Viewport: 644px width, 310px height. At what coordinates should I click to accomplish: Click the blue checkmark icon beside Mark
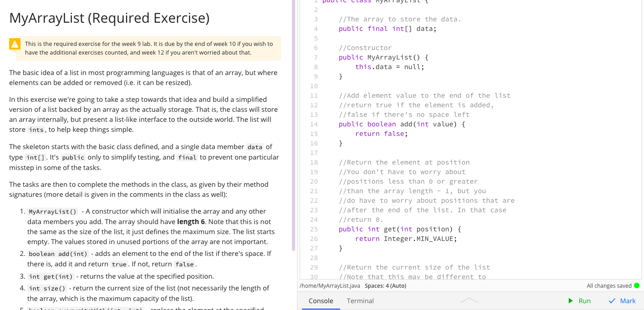[x=612, y=300]
